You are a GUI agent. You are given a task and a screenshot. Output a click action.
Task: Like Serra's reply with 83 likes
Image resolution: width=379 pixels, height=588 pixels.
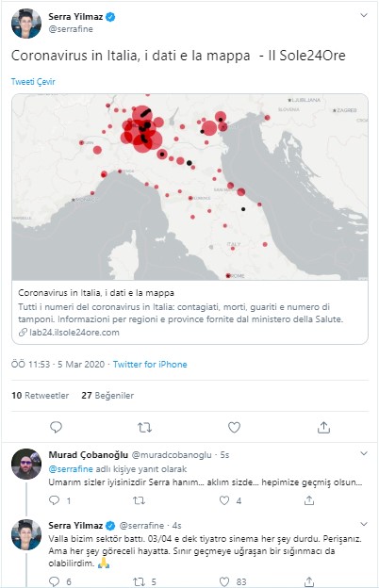click(x=224, y=581)
